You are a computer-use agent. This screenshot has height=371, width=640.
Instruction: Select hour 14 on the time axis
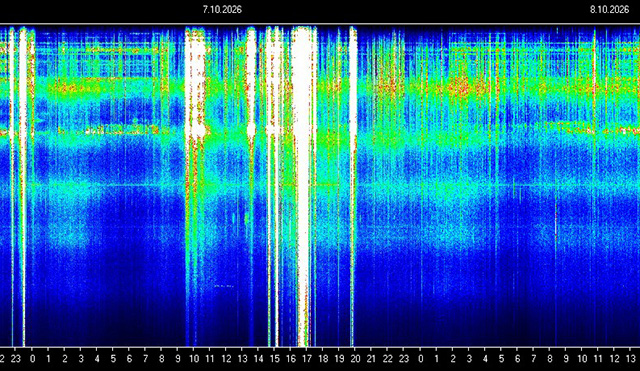coord(258,359)
